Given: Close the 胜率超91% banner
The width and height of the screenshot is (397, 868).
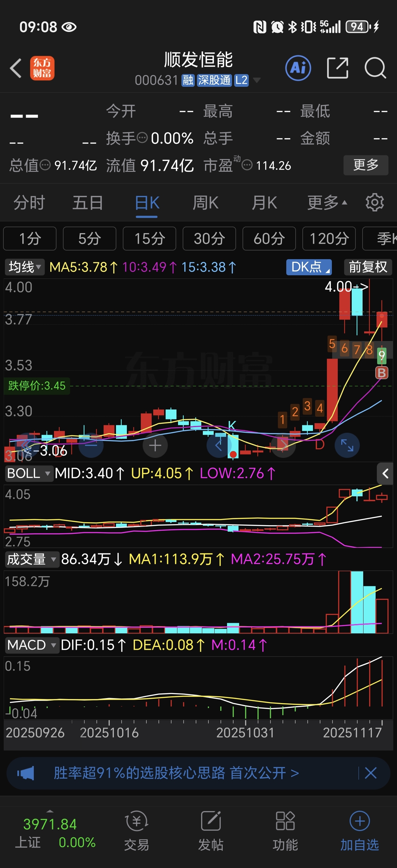Looking at the screenshot, I should tap(370, 773).
